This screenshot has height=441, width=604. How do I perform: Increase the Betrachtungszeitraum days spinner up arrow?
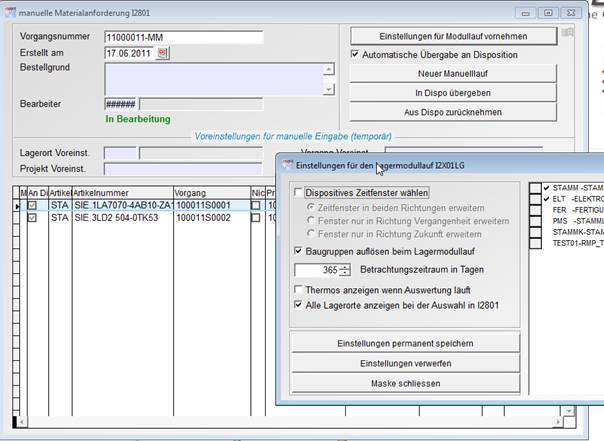[x=345, y=266]
